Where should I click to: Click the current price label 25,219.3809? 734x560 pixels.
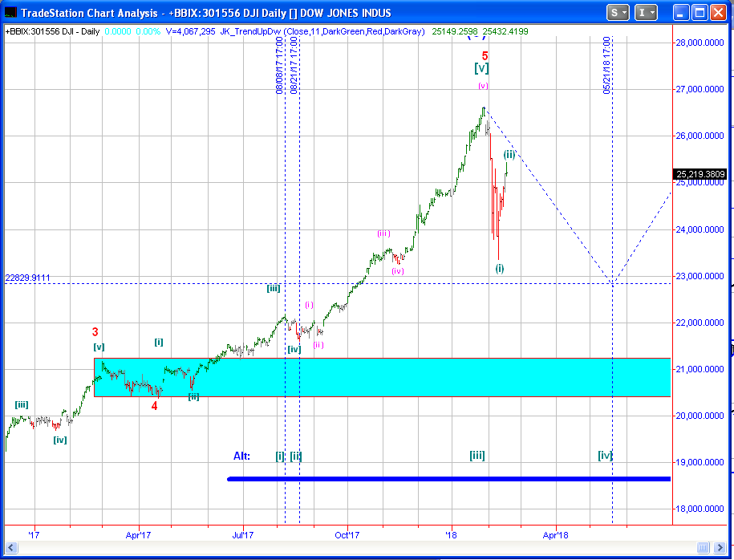point(700,174)
